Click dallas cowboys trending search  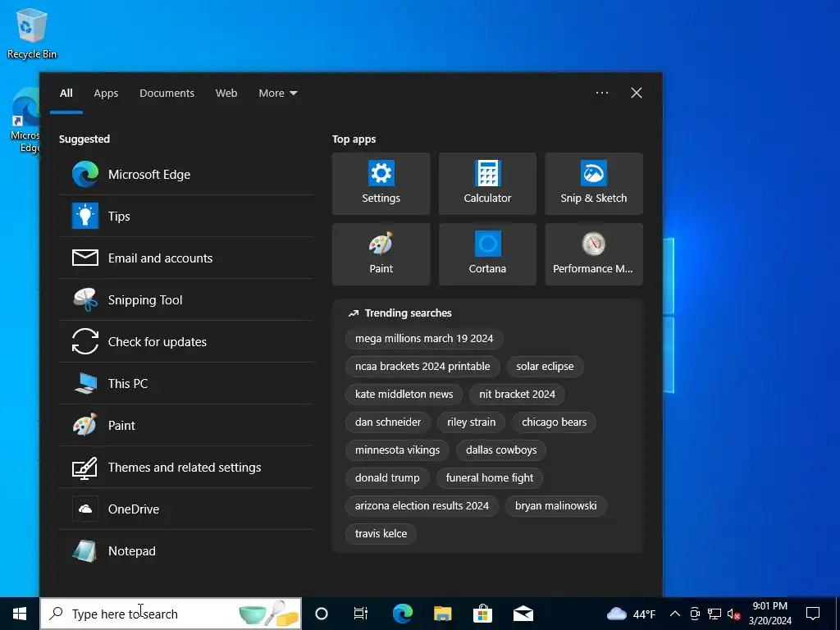501,450
